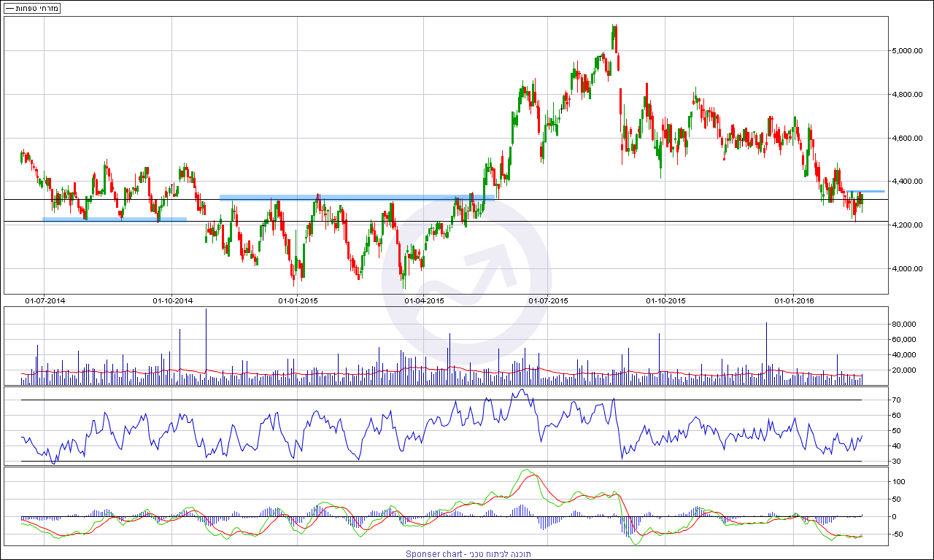Open the Sponser chart footer link
934x560 pixels.
tap(468, 554)
